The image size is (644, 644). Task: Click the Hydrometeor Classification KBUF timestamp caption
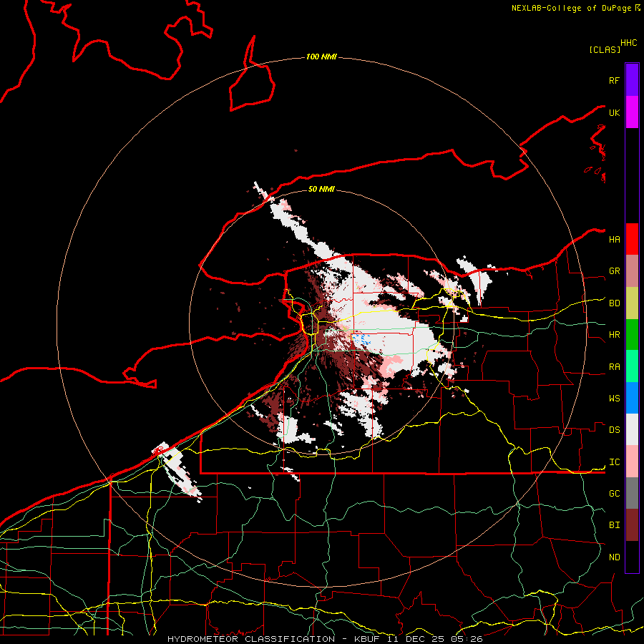coord(325,639)
